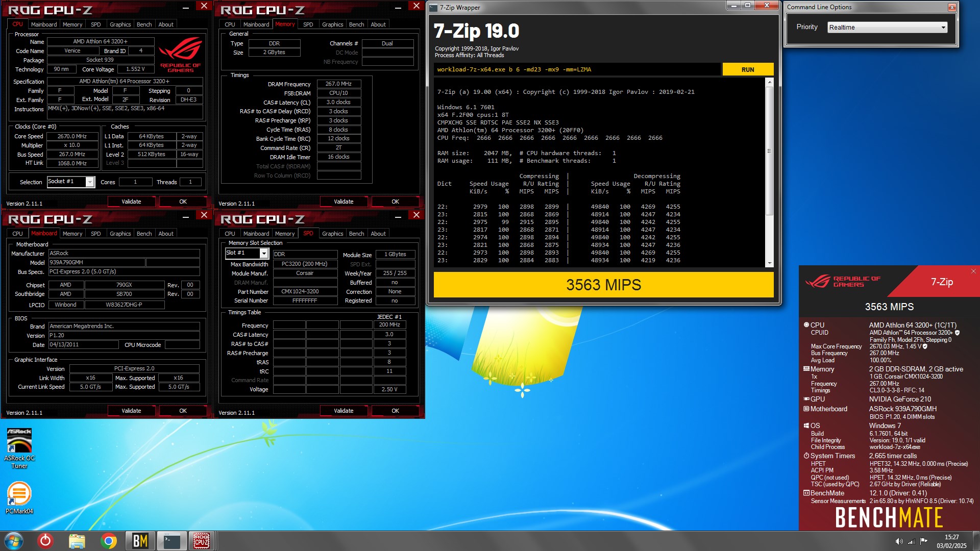Open Bench tab in the CPU-tab CPU-Z window
Image resolution: width=980 pixels, height=551 pixels.
coord(144,24)
